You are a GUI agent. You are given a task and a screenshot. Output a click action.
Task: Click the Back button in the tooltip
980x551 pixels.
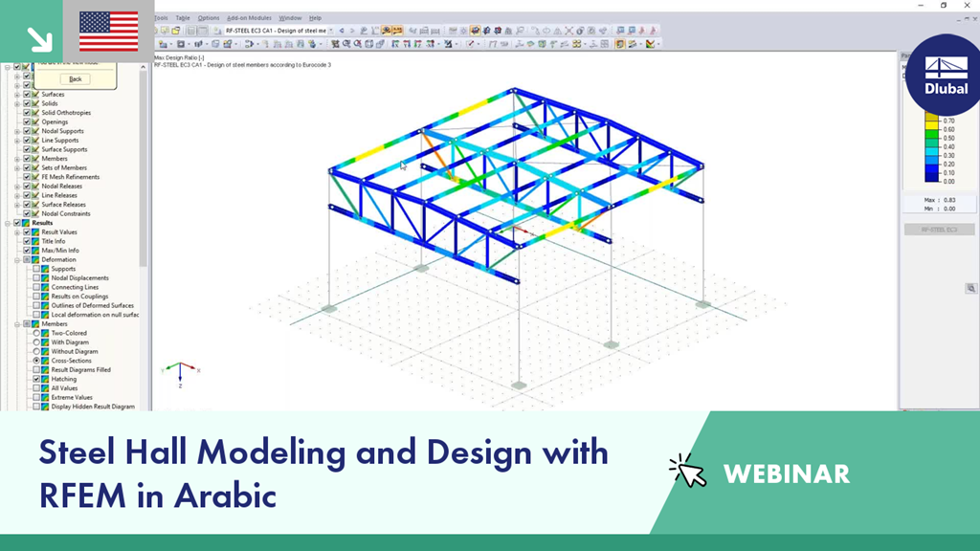[75, 79]
